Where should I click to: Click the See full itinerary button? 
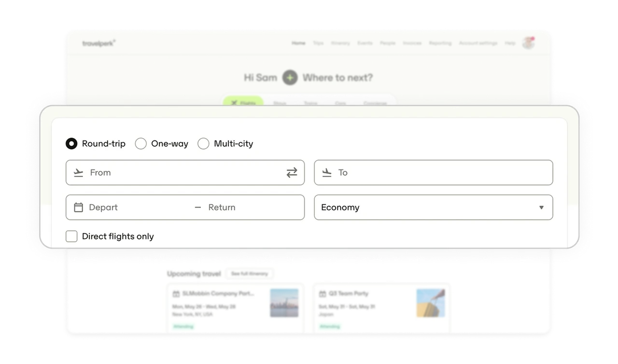(250, 273)
